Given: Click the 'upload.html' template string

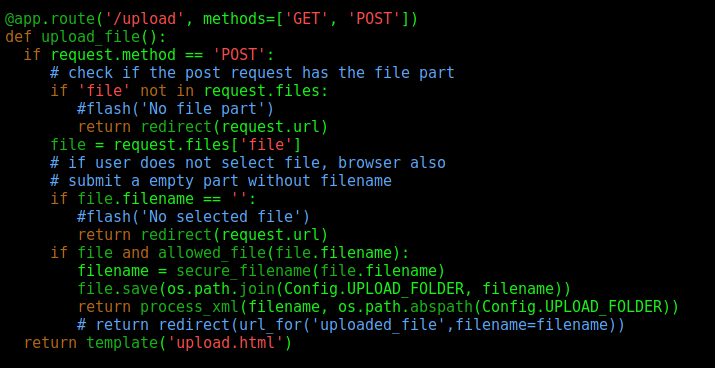Looking at the screenshot, I should (226, 342).
